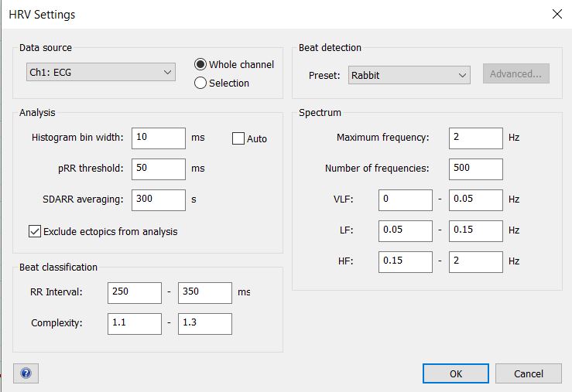Close the HRV Settings dialog

pos(556,14)
